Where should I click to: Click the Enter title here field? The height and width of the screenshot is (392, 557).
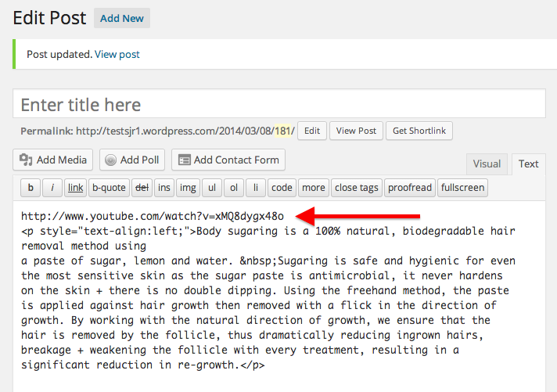click(278, 105)
